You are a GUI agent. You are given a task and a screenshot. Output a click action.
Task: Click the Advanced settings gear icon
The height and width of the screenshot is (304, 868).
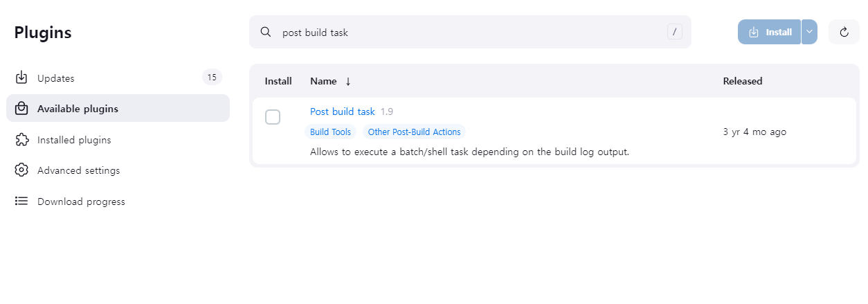click(x=21, y=170)
